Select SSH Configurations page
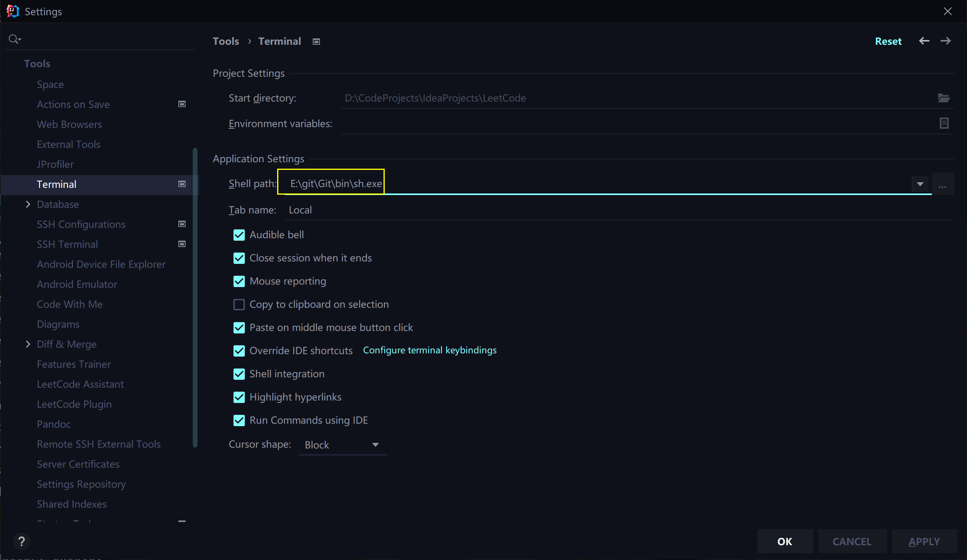The height and width of the screenshot is (560, 967). point(81,224)
